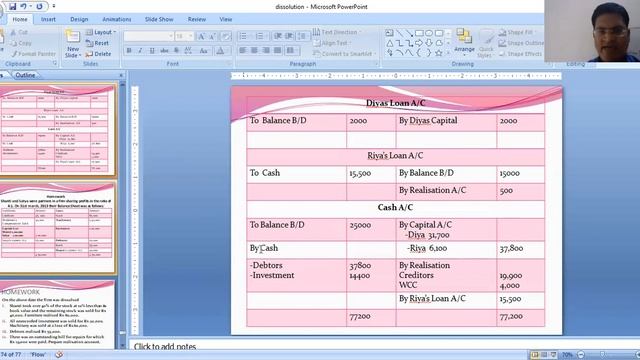Open Shape Fill color options

(517, 32)
